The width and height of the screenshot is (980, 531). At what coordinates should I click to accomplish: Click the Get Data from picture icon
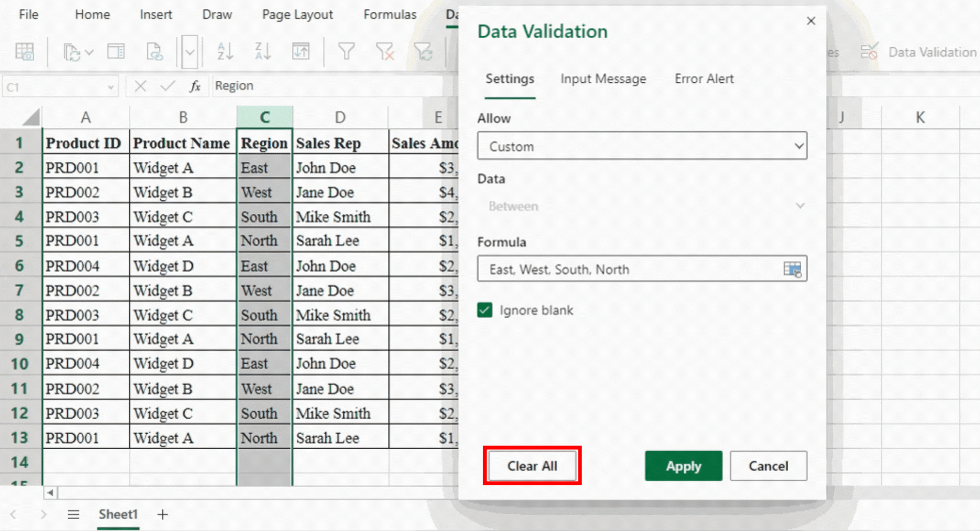(x=25, y=51)
